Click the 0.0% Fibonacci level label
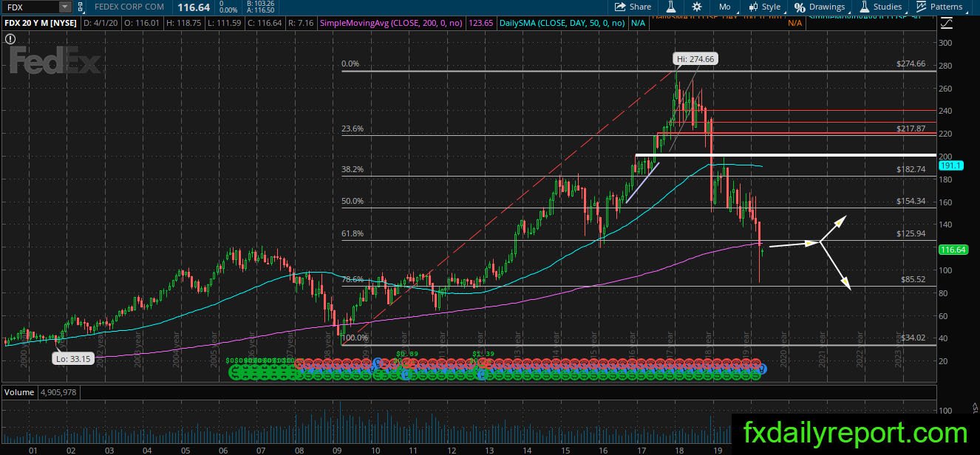 350,64
